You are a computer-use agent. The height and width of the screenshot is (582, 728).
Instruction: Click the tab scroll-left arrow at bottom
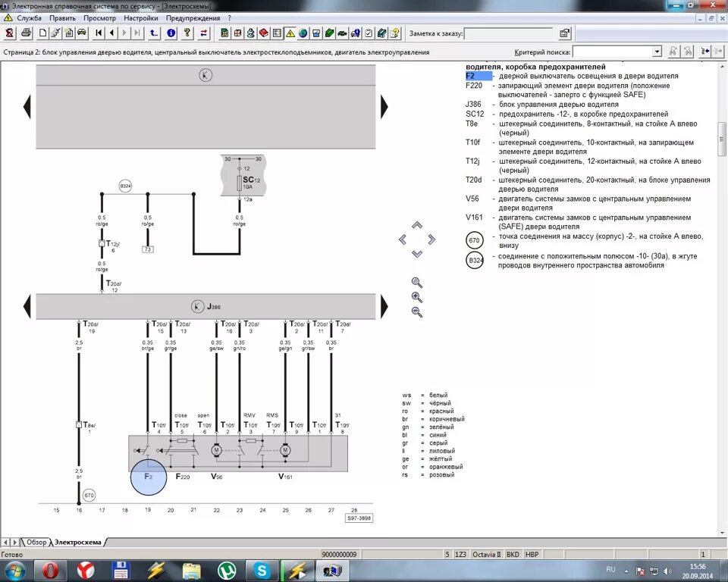pos(5,542)
